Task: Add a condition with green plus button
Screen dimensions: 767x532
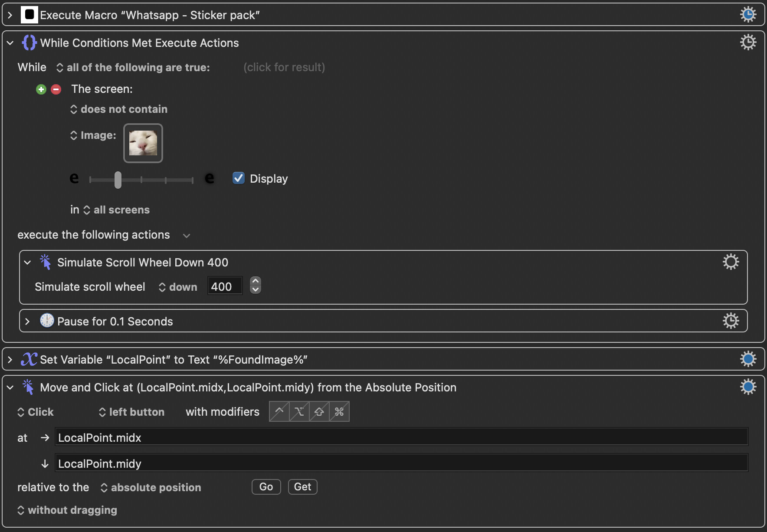Action: click(41, 89)
